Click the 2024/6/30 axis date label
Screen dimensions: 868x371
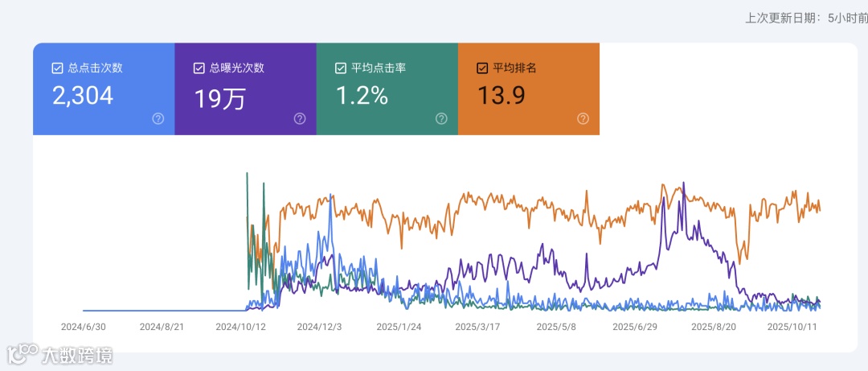pyautogui.click(x=83, y=327)
